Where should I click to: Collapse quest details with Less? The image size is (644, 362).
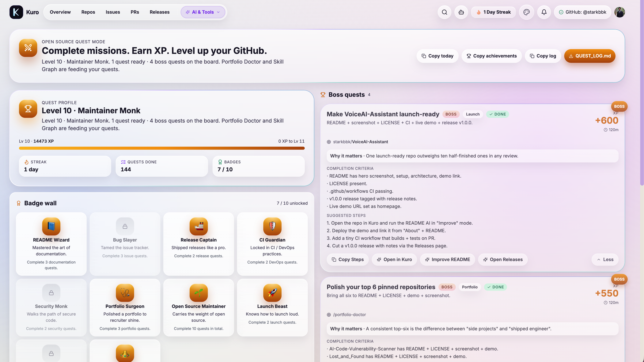pyautogui.click(x=605, y=260)
